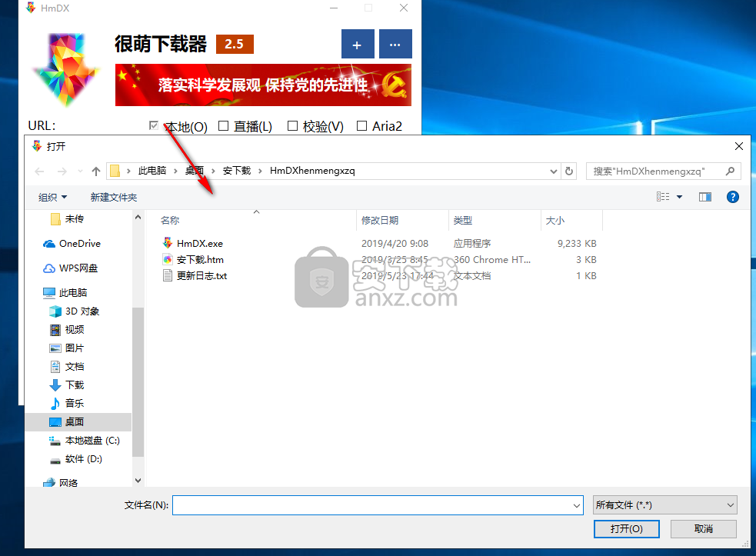The width and height of the screenshot is (756, 556).
Task: Open help with the question mark icon
Action: 733,197
